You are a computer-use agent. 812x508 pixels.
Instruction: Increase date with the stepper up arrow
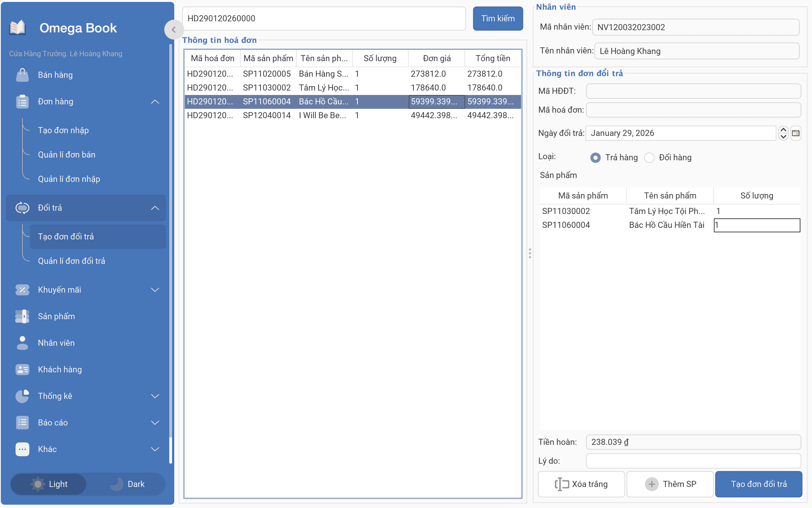point(783,130)
